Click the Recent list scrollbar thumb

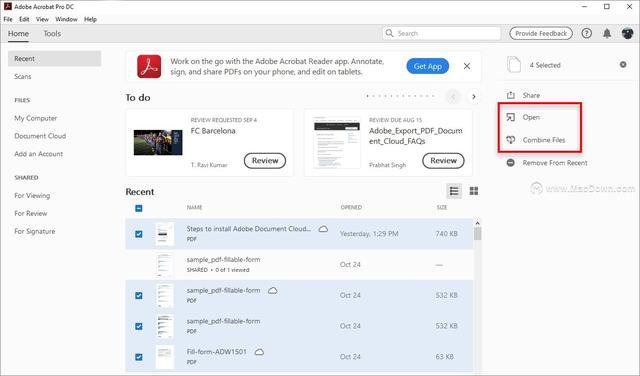pyautogui.click(x=477, y=234)
